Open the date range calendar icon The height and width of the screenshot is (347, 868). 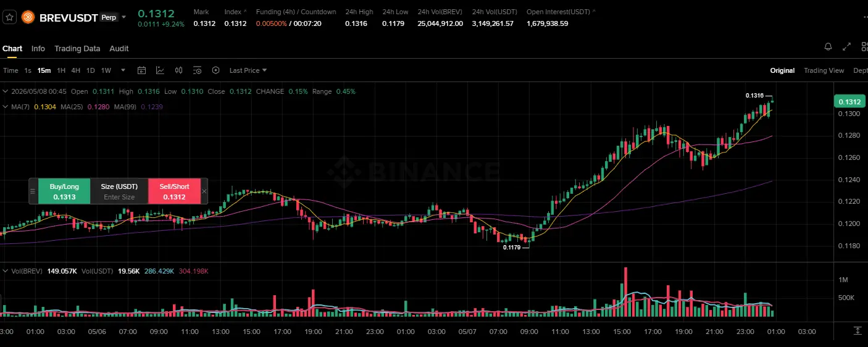click(141, 70)
